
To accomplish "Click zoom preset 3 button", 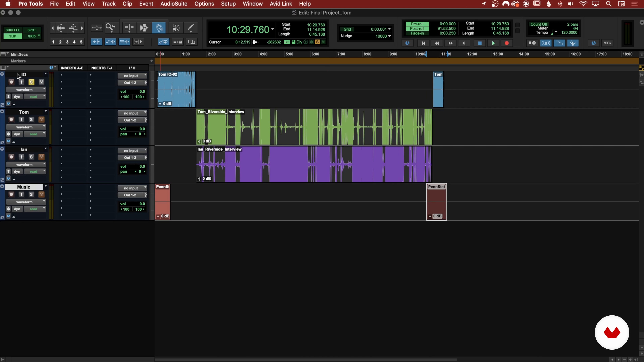I will (x=67, y=42).
